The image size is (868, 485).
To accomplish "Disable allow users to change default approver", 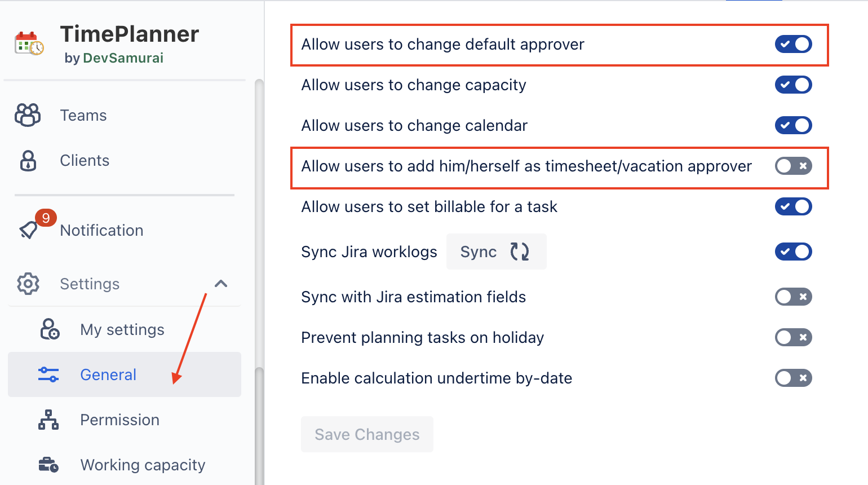I will (x=793, y=44).
